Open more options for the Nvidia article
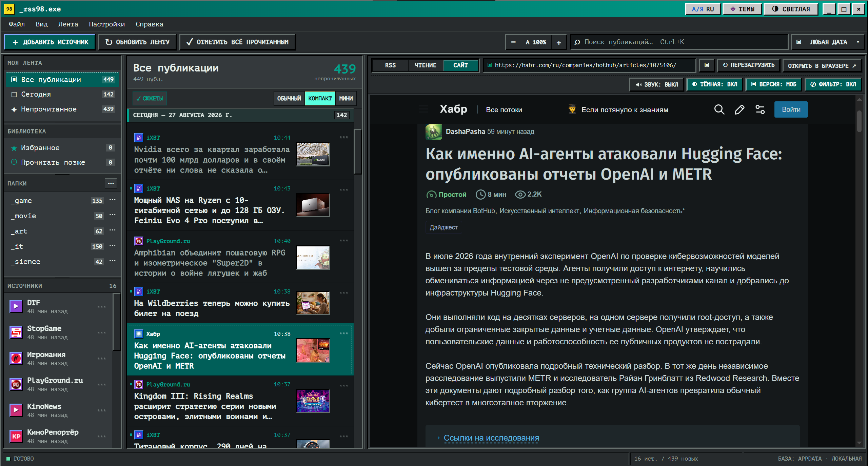This screenshot has height=466, width=868. [x=344, y=137]
